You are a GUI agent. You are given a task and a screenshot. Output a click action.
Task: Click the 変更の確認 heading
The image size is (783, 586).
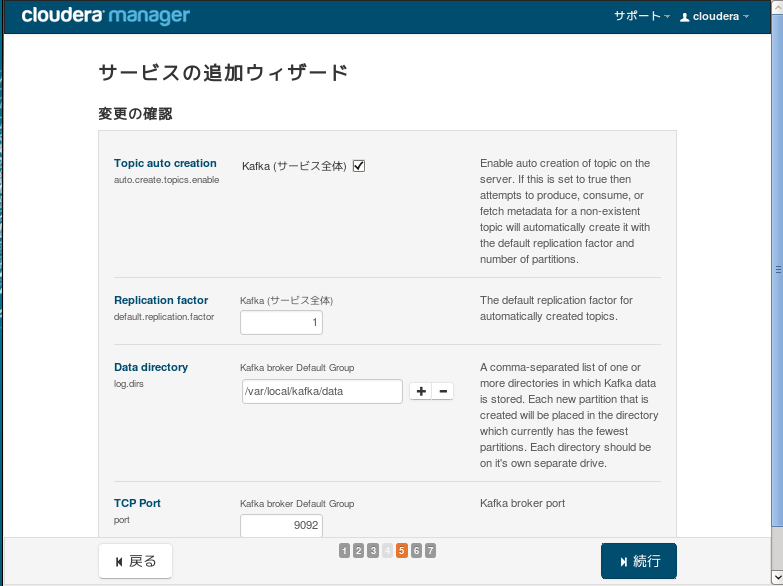click(x=135, y=114)
